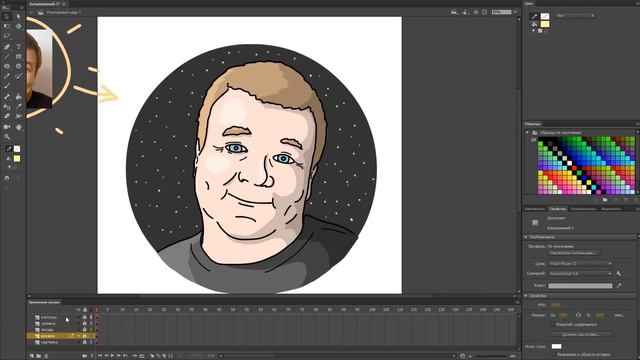Collapse the default swatches folder
The height and width of the screenshot is (360, 640).
[x=527, y=133]
